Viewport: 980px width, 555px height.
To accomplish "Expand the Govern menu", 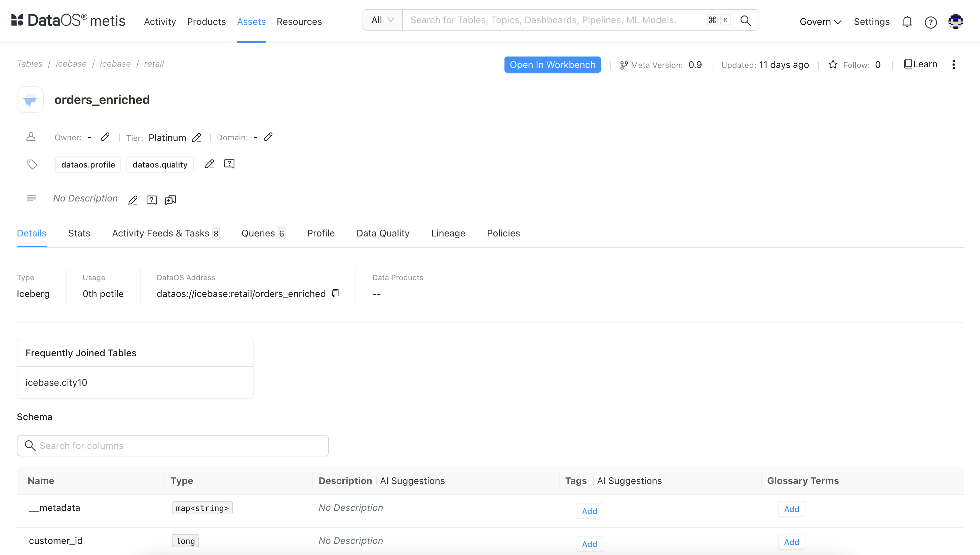I will click(820, 22).
